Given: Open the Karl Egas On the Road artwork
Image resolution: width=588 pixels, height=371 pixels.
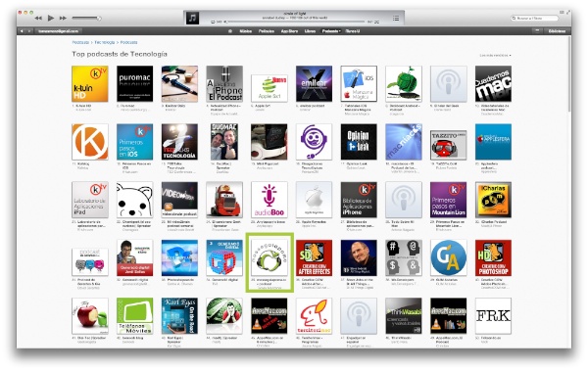Looking at the screenshot, I should click(179, 316).
